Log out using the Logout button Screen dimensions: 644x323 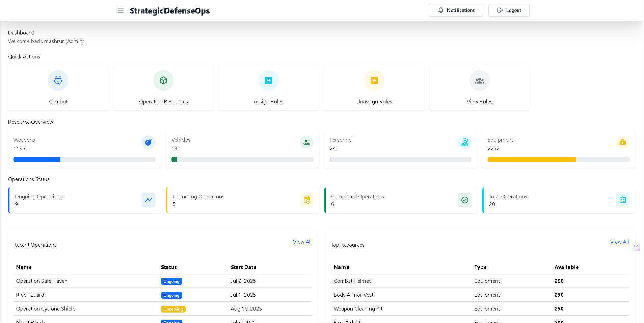point(509,10)
